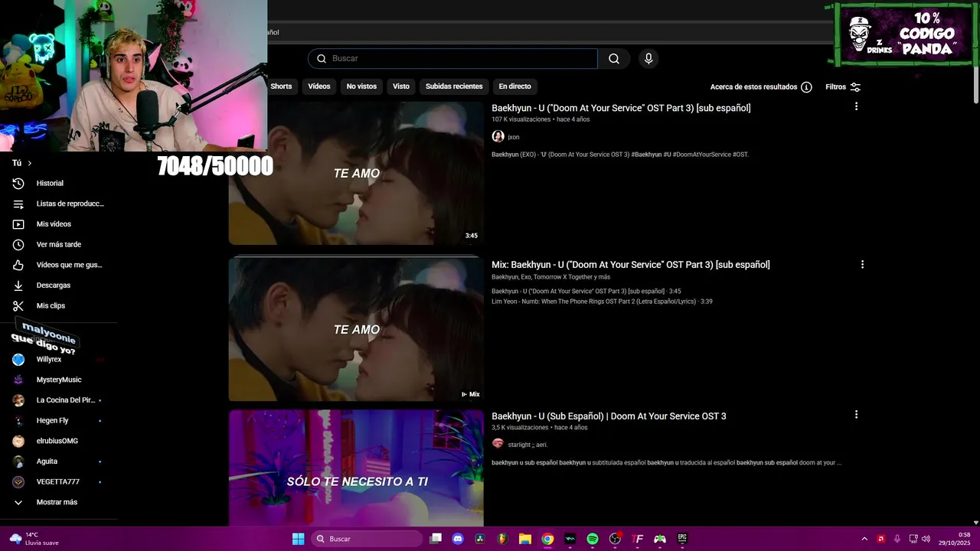
Task: Open the volume control in the tray
Action: tap(926, 539)
